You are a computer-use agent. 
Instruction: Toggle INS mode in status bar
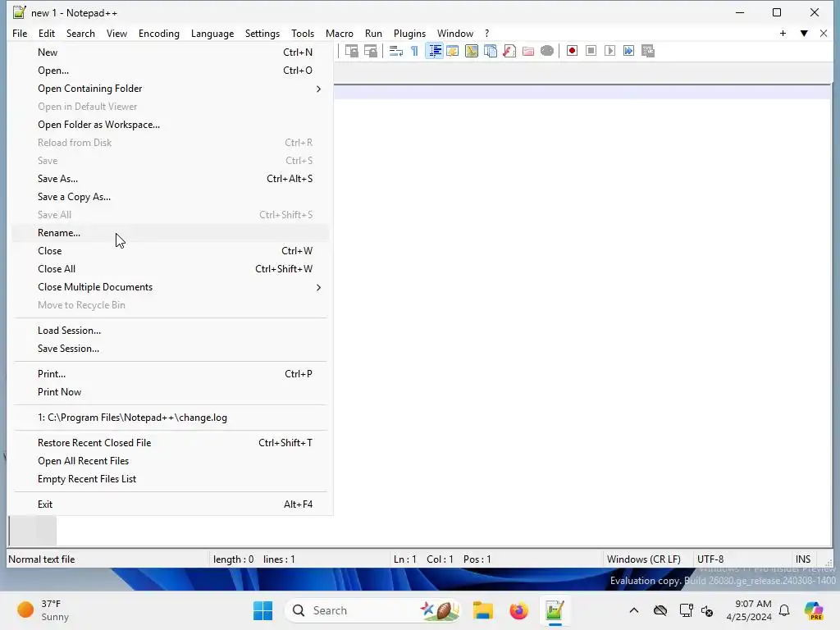[x=803, y=559]
